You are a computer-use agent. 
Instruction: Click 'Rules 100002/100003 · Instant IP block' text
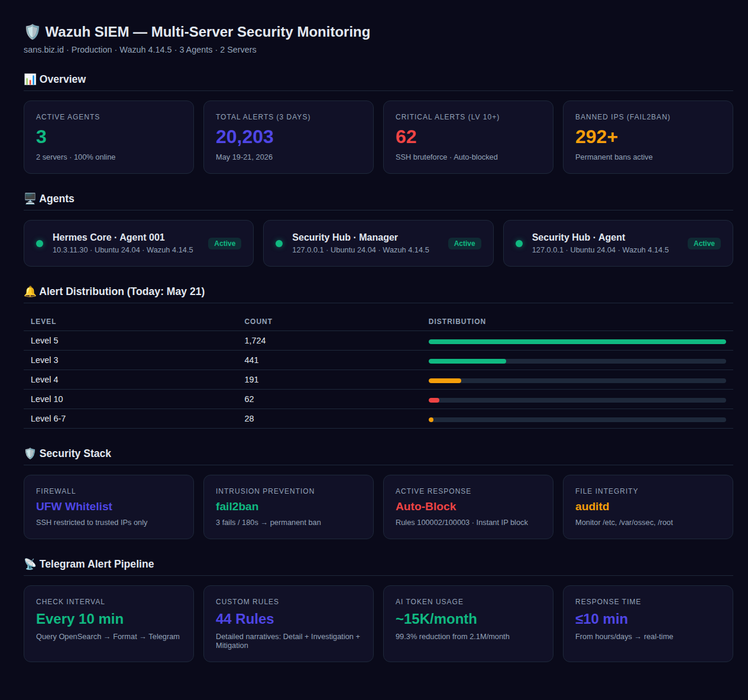click(x=462, y=523)
